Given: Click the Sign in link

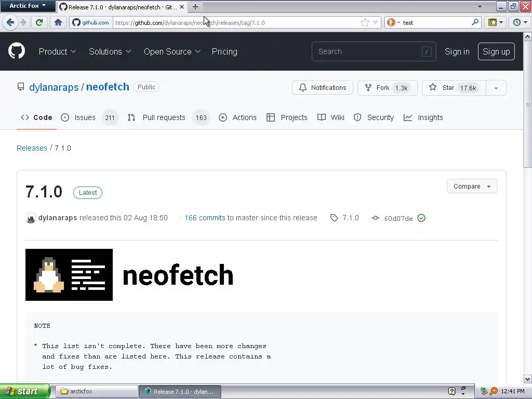Looking at the screenshot, I should tap(457, 51).
